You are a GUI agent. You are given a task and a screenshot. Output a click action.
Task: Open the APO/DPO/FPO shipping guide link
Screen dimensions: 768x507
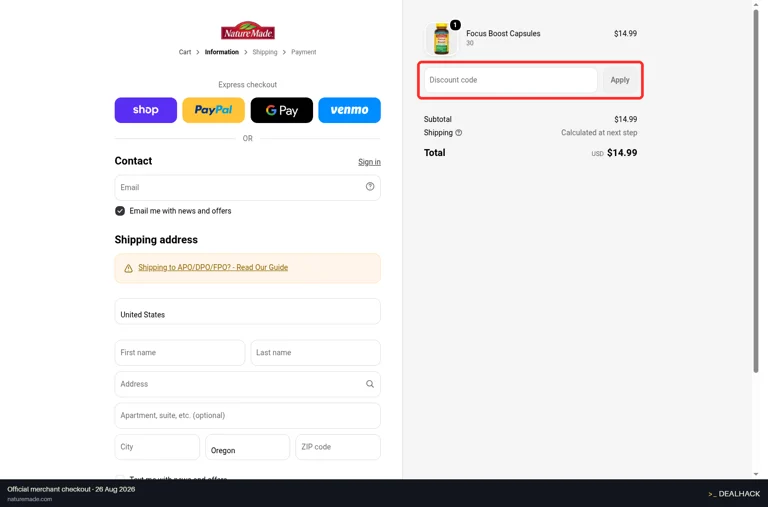pos(213,267)
